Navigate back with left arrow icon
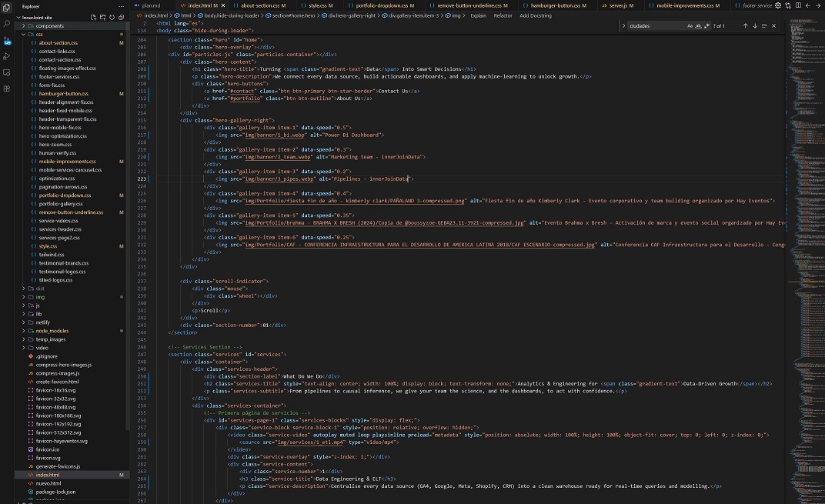Viewport: 825px width, 504px height. pos(808,5)
